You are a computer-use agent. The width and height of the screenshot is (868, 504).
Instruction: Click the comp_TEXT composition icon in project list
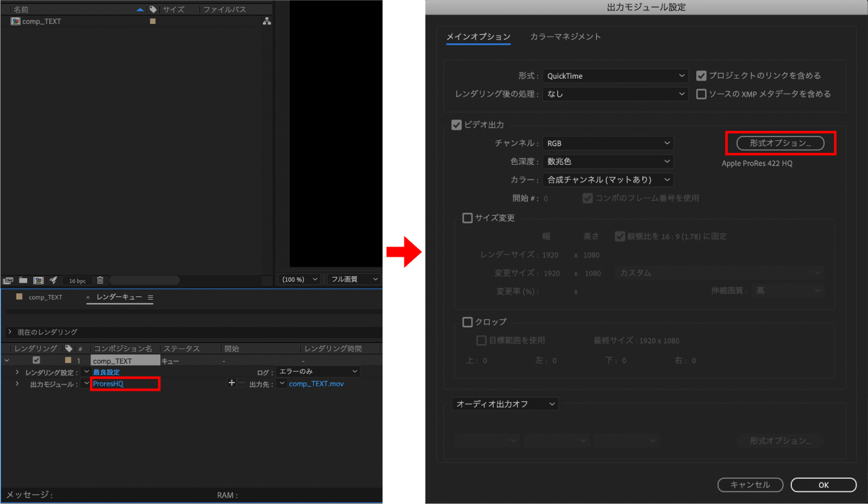click(16, 21)
